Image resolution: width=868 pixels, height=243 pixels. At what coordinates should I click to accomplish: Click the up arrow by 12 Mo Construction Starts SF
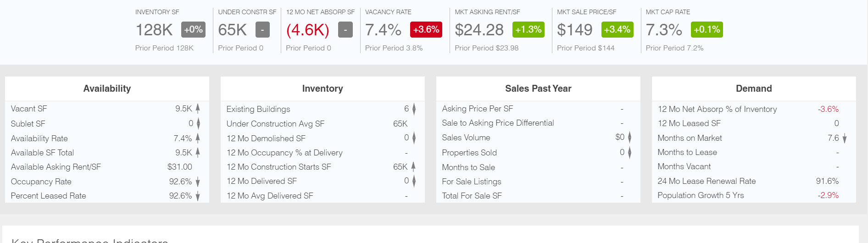[x=413, y=167]
